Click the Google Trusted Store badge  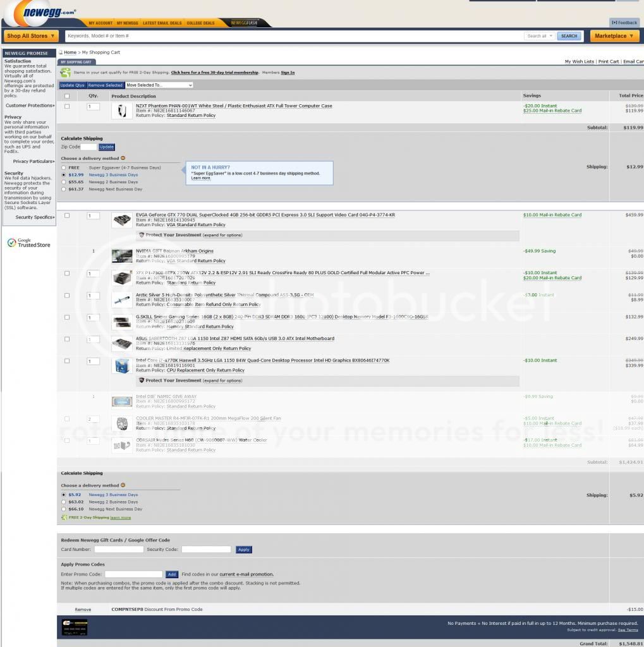pos(29,243)
